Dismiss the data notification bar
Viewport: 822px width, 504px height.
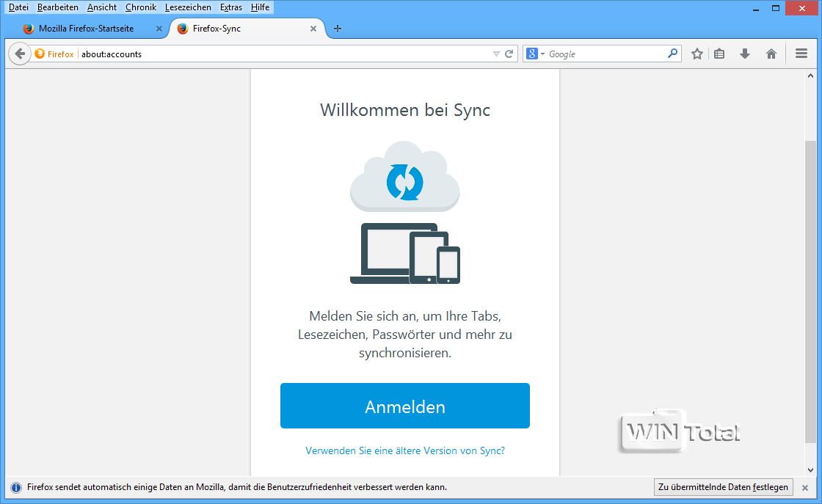(x=805, y=488)
